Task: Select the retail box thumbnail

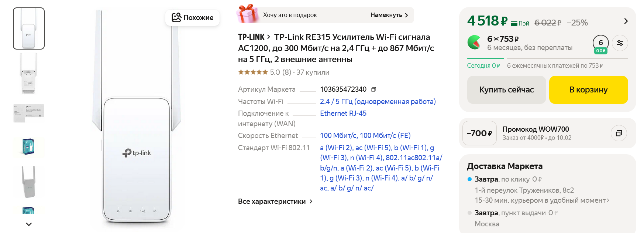Action: click(28, 147)
